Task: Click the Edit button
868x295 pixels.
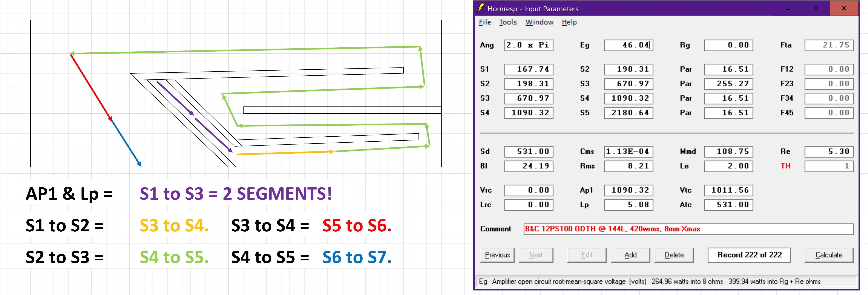Action: (587, 255)
